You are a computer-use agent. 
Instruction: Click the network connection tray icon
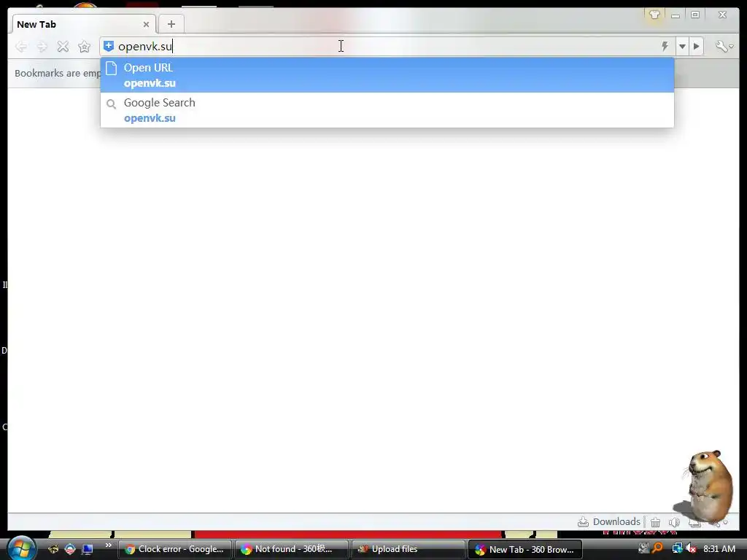pyautogui.click(x=676, y=548)
